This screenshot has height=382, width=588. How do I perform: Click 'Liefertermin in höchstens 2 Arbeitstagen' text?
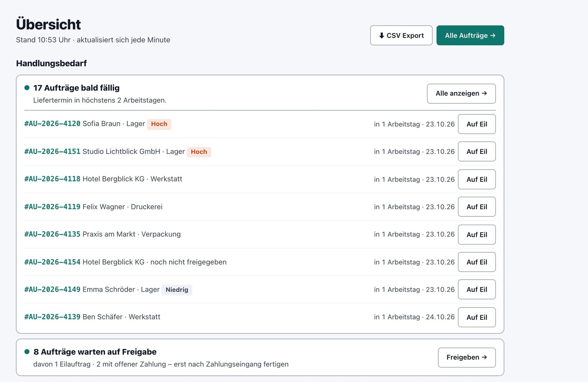(x=100, y=100)
